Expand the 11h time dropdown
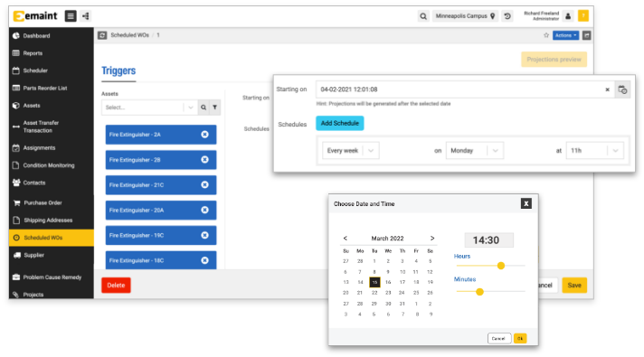 coord(595,151)
